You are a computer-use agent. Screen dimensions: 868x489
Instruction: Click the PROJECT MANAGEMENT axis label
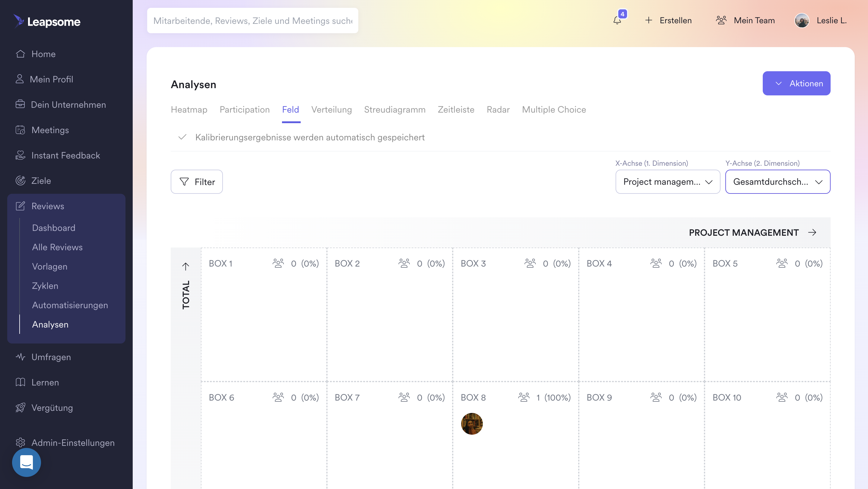[x=744, y=232]
